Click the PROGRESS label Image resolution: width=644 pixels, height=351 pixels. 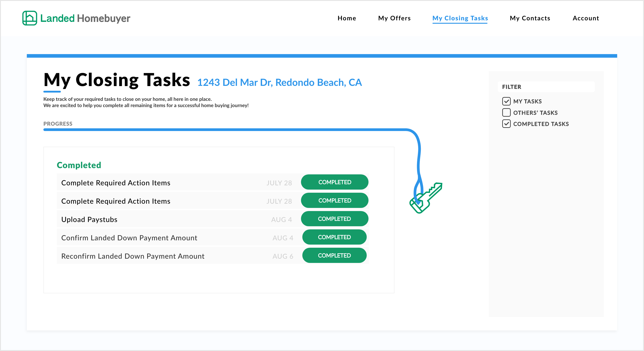tap(58, 124)
